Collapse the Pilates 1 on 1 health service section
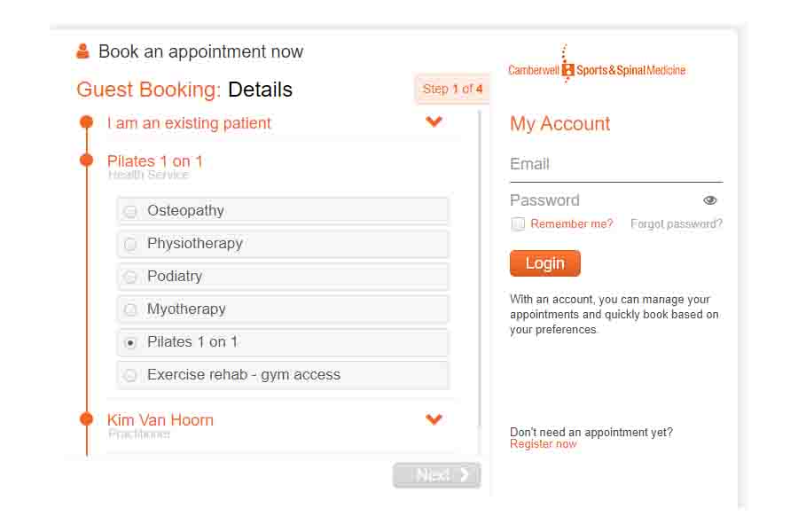This screenshot has height=532, width=798. 154,161
